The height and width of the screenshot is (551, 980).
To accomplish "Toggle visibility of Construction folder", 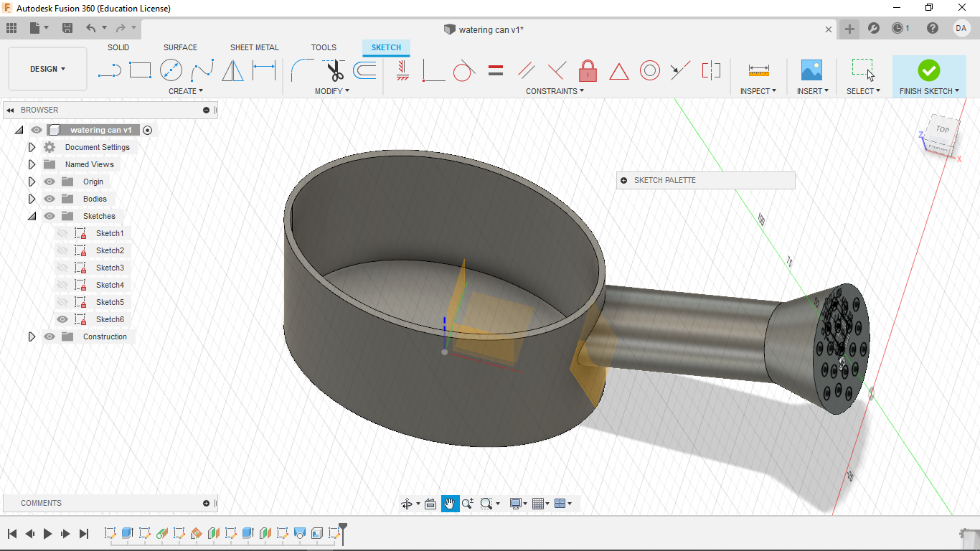I will tap(50, 336).
